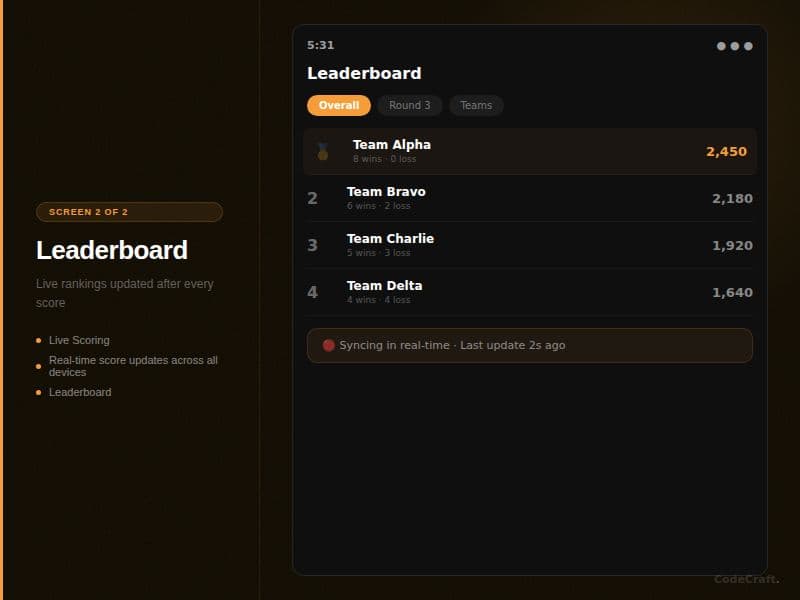800x600 pixels.
Task: Click the gold medal icon for Team Alpha
Action: tap(322, 152)
